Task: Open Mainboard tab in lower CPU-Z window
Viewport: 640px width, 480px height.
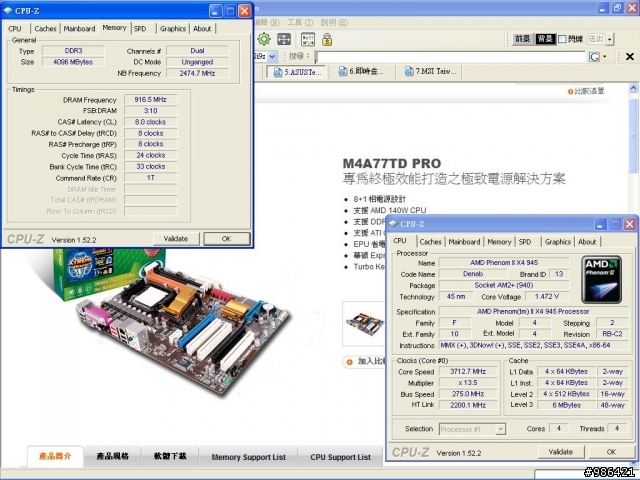Action: click(x=464, y=242)
